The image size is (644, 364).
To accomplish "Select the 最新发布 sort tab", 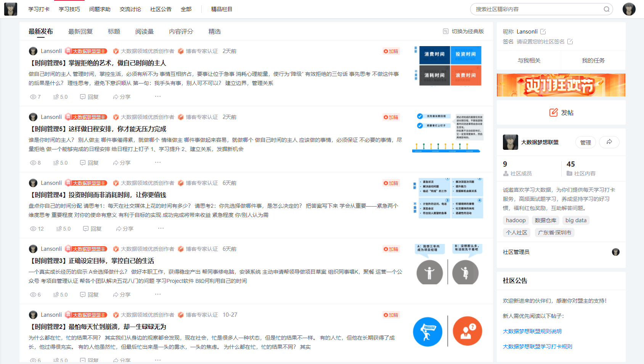I will [41, 32].
